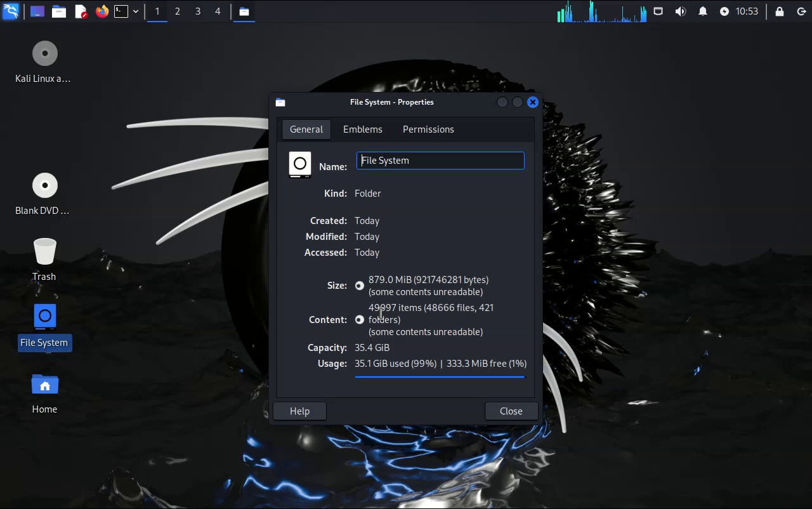Switch to workspace 3
Viewport: 812px width, 509px height.
[198, 11]
